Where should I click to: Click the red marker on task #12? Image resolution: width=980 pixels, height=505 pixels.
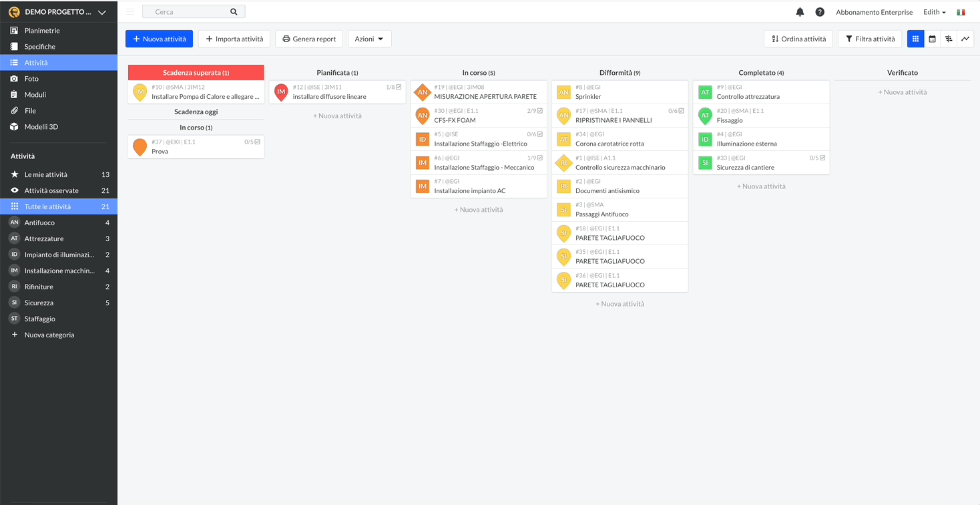[x=281, y=92]
